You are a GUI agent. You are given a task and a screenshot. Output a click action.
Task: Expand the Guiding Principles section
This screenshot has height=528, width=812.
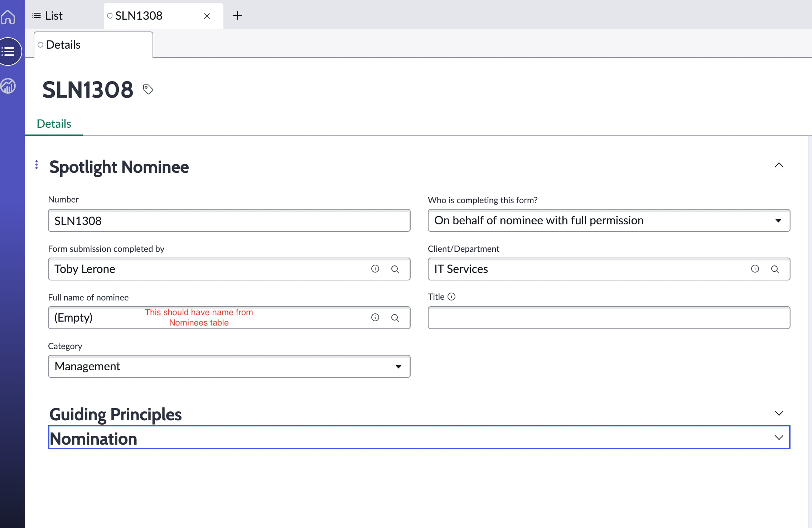[x=779, y=413]
